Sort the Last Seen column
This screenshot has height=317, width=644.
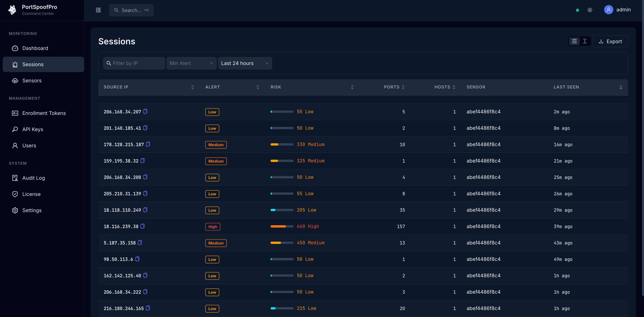[x=621, y=87]
